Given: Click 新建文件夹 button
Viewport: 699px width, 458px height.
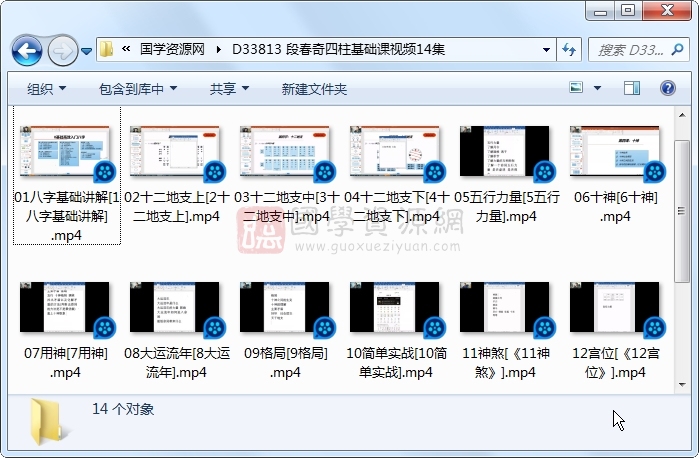Looking at the screenshot, I should pyautogui.click(x=314, y=89).
